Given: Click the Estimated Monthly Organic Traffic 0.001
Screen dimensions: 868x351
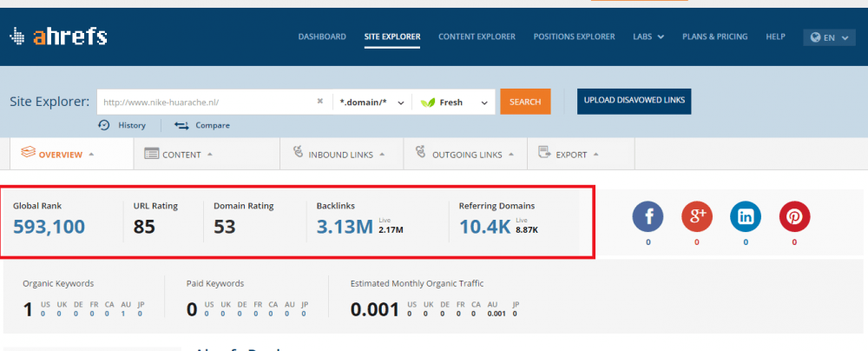Looking at the screenshot, I should coord(375,309).
